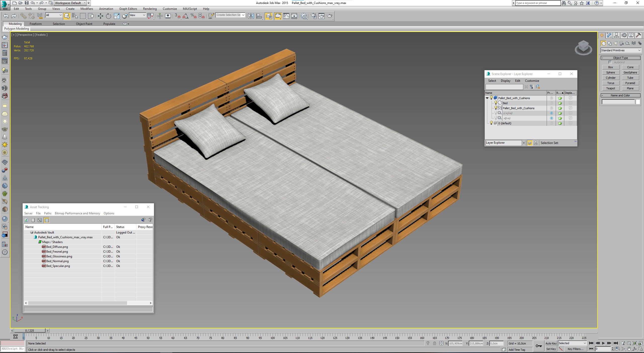
Task: Click the Refresh icon in Asset Tracking
Action: tap(26, 220)
